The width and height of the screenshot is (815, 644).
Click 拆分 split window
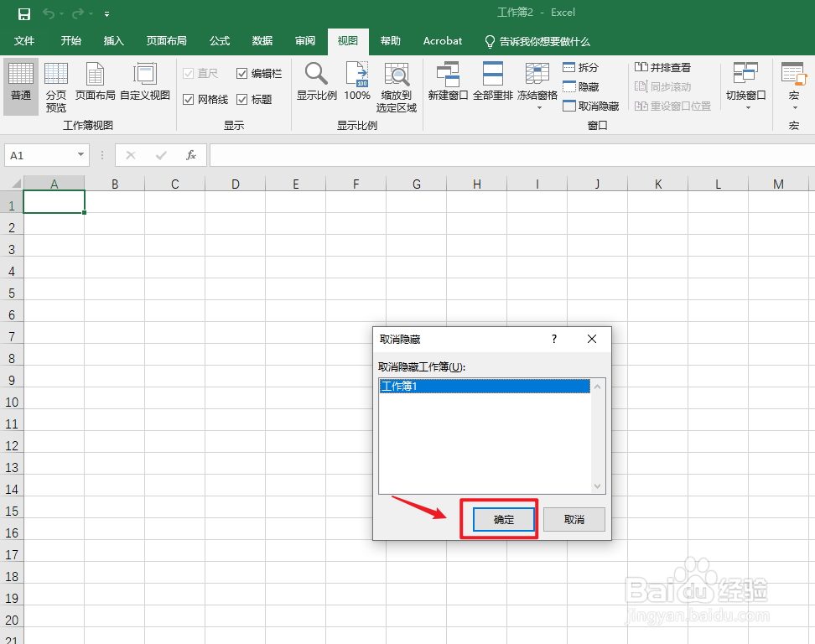pos(580,68)
